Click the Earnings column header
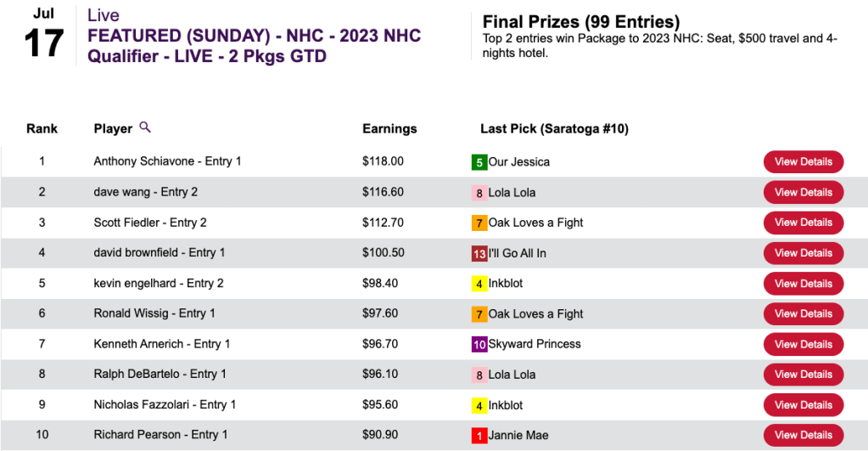This screenshot has height=451, width=868. tap(389, 129)
